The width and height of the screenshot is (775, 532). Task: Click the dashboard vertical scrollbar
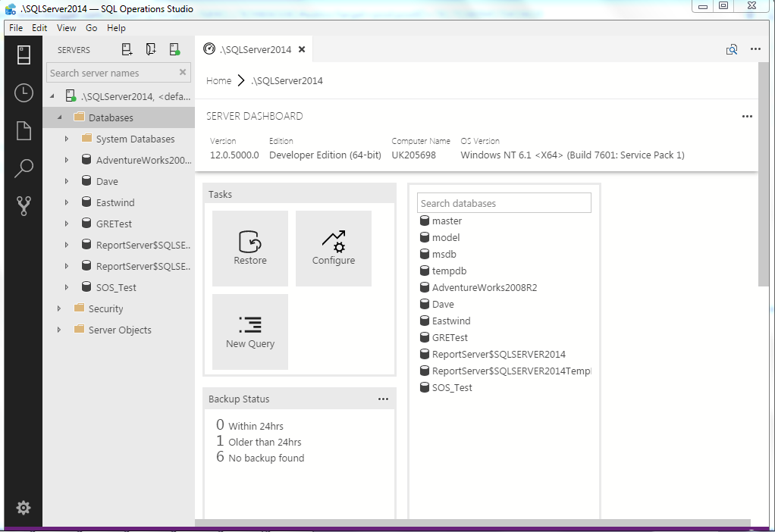pos(764,173)
